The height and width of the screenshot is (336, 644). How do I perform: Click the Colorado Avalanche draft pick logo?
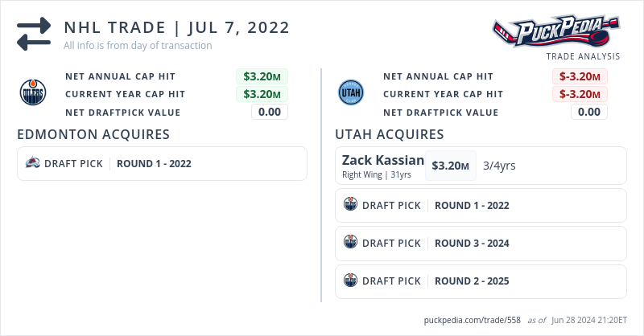(33, 163)
